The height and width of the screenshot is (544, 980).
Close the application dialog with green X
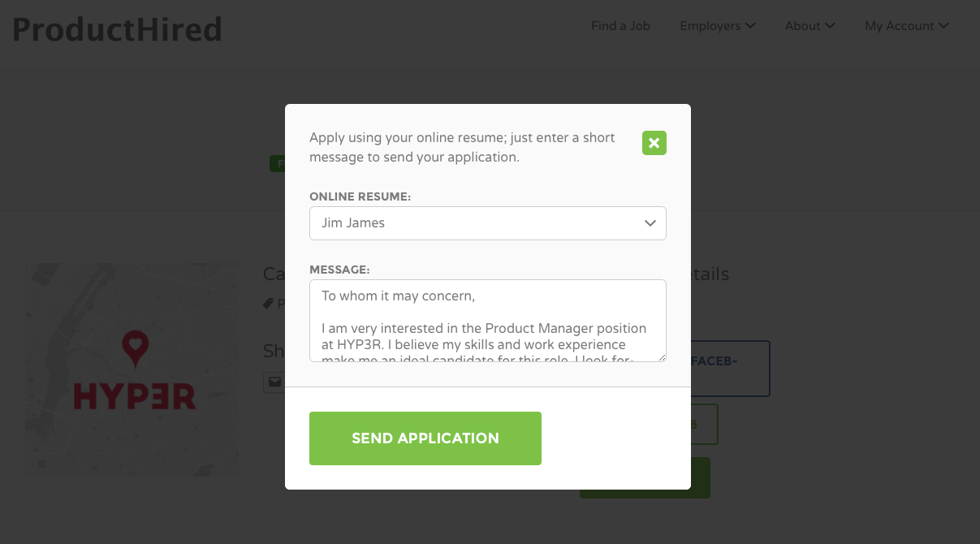tap(654, 143)
